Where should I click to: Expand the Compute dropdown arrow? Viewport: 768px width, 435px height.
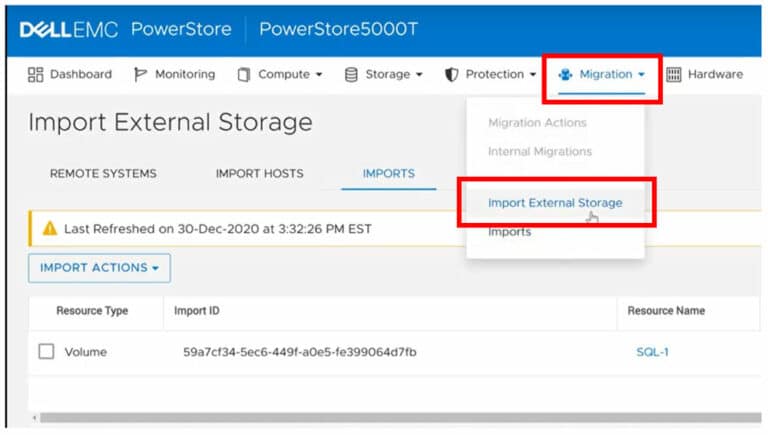(x=319, y=75)
